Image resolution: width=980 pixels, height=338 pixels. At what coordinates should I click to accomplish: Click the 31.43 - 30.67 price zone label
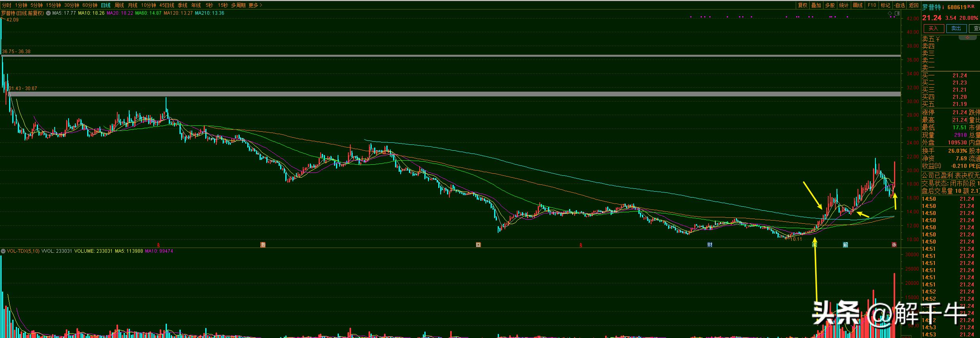tap(23, 88)
